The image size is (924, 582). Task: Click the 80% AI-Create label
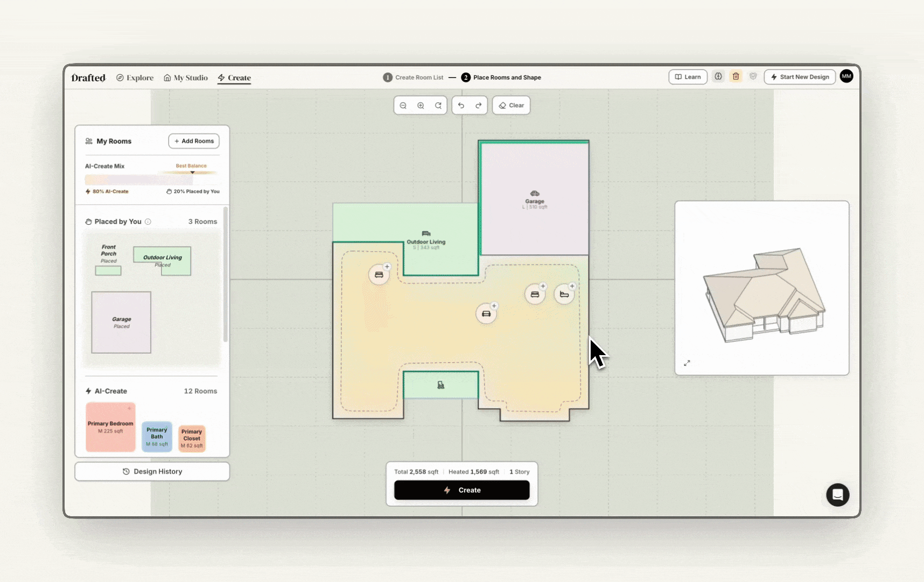tap(107, 191)
